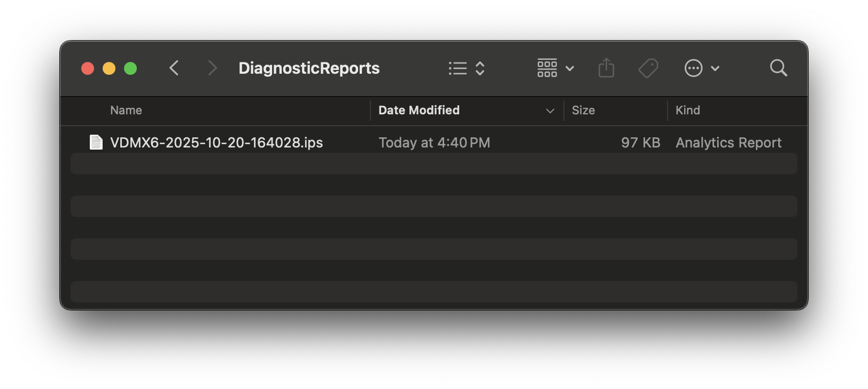The width and height of the screenshot is (868, 389).
Task: Open the grouping dropdown chevron
Action: coord(570,68)
